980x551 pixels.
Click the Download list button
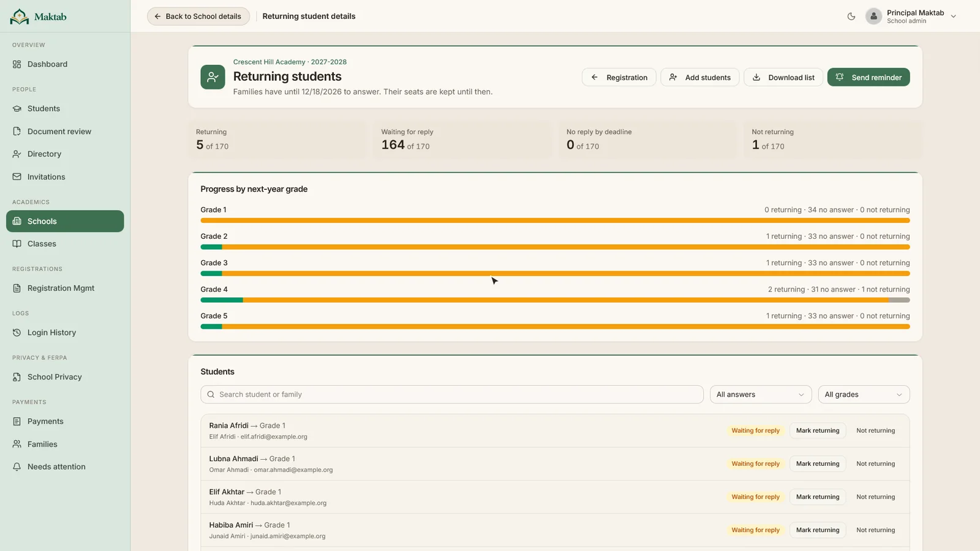pyautogui.click(x=783, y=77)
